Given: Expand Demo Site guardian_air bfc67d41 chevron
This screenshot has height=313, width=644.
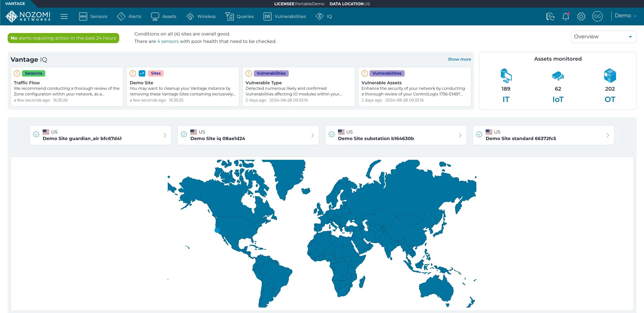Looking at the screenshot, I should click(165, 135).
